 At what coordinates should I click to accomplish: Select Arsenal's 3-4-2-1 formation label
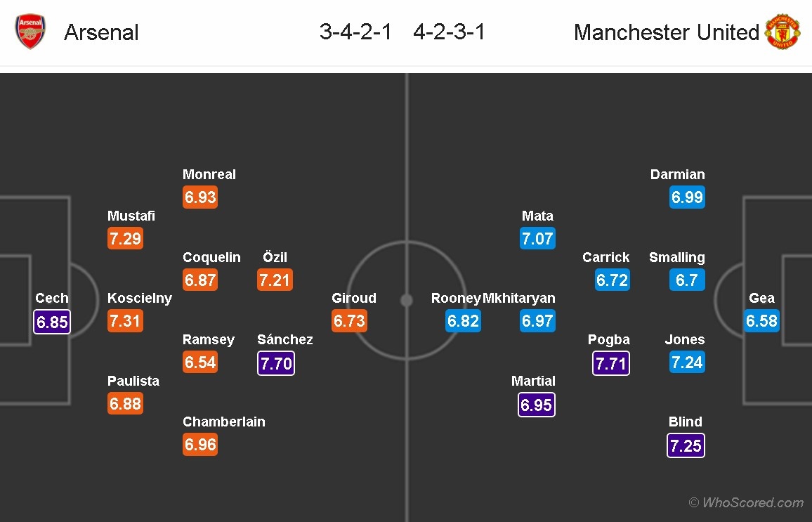pyautogui.click(x=355, y=32)
